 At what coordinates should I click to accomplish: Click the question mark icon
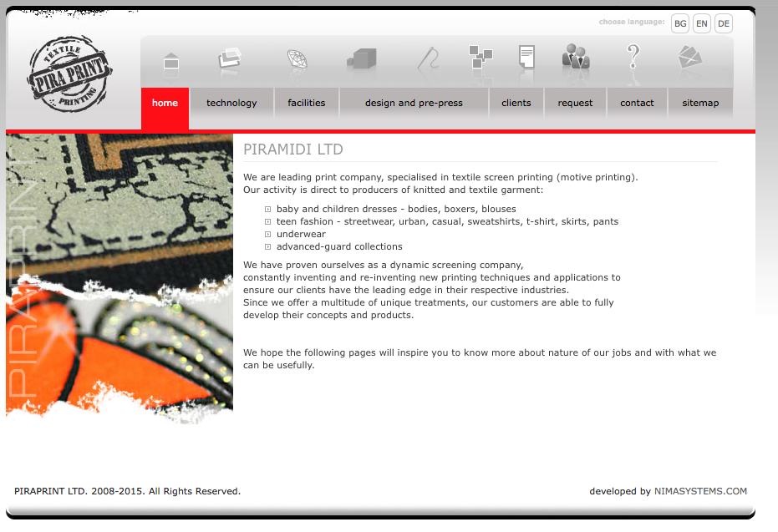633,57
